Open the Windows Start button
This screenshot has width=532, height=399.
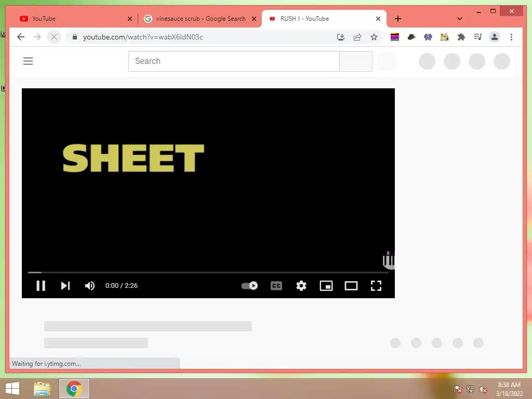click(12, 389)
